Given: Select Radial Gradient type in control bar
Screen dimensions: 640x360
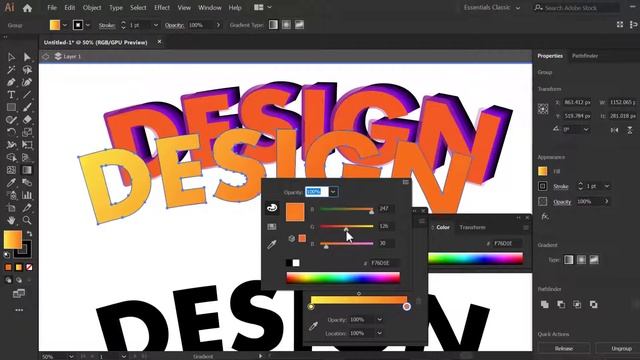Looking at the screenshot, I should point(286,25).
